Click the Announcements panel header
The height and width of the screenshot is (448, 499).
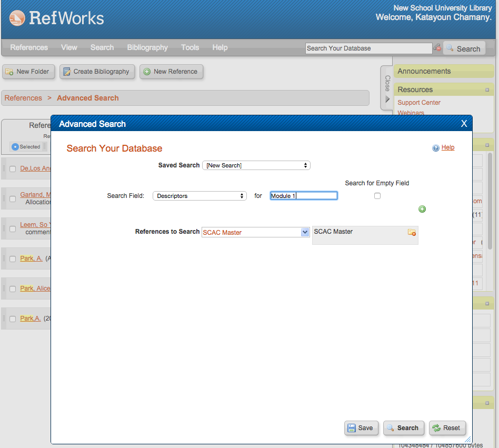[444, 71]
